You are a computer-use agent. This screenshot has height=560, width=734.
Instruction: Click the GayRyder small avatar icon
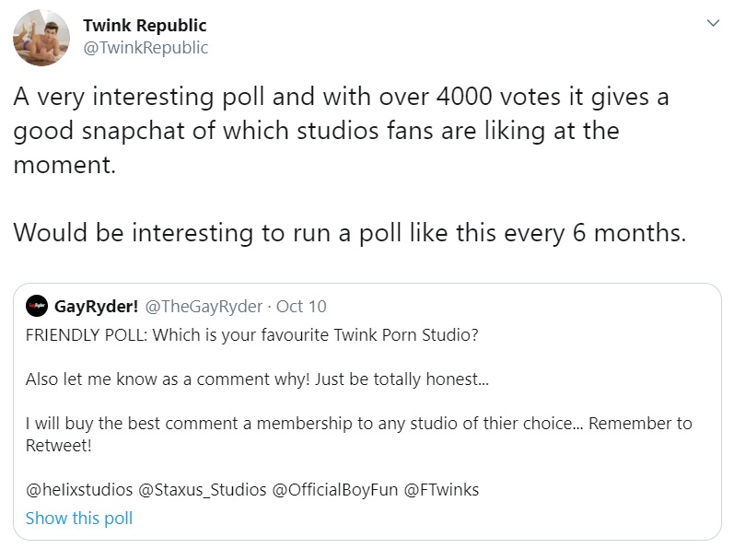(37, 307)
